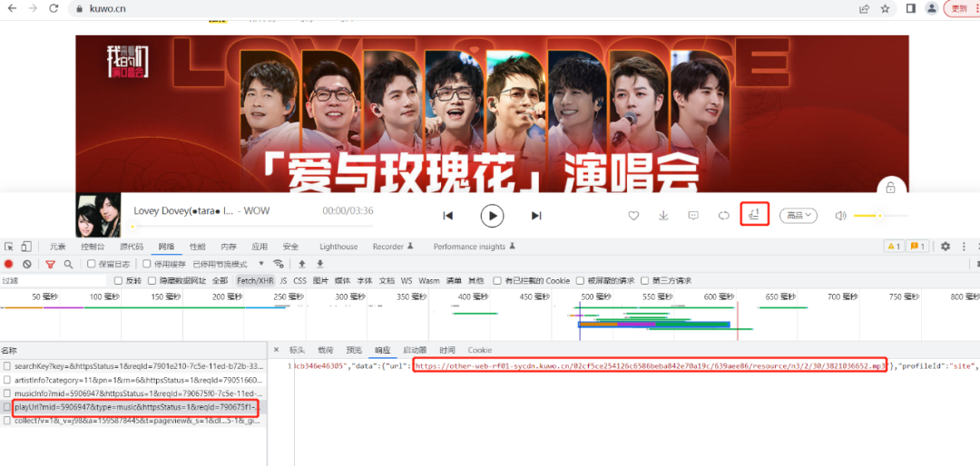Viewport: 980px width, 466px height.
Task: Close the request detail pane
Action: pyautogui.click(x=276, y=350)
